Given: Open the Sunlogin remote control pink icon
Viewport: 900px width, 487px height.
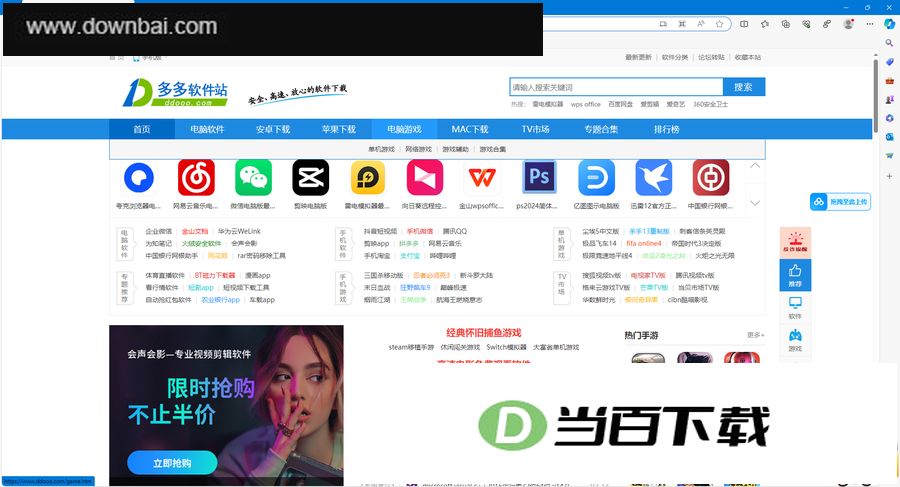Looking at the screenshot, I should pos(425,178).
